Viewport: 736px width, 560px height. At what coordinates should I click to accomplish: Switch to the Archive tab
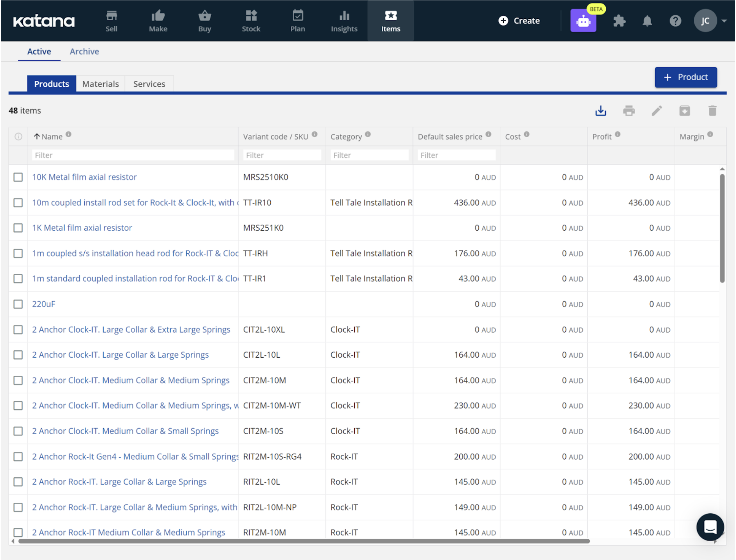click(84, 51)
